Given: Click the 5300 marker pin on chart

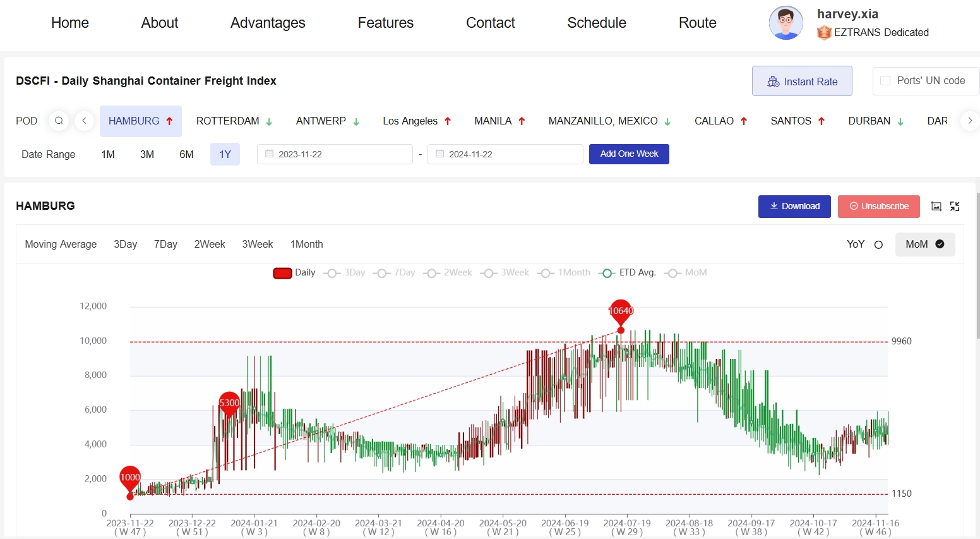Looking at the screenshot, I should [229, 403].
